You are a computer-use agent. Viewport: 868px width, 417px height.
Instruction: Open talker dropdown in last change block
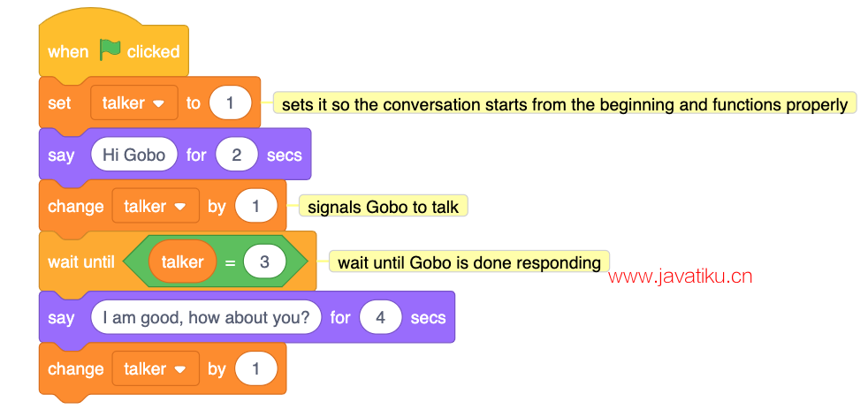(x=156, y=369)
